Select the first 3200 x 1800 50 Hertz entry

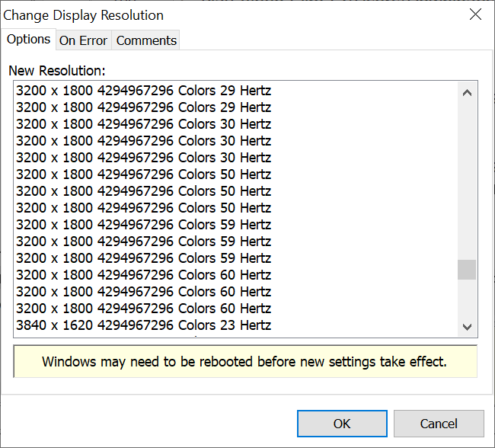pos(143,174)
